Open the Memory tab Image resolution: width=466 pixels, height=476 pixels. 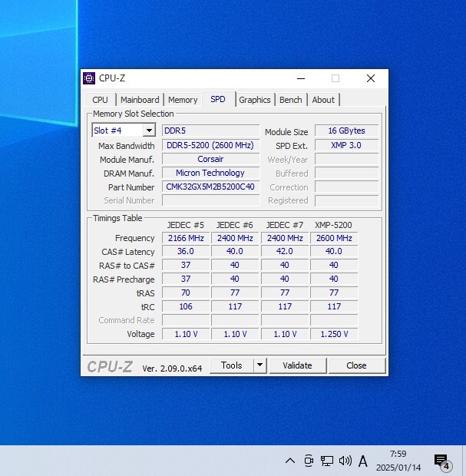(183, 100)
